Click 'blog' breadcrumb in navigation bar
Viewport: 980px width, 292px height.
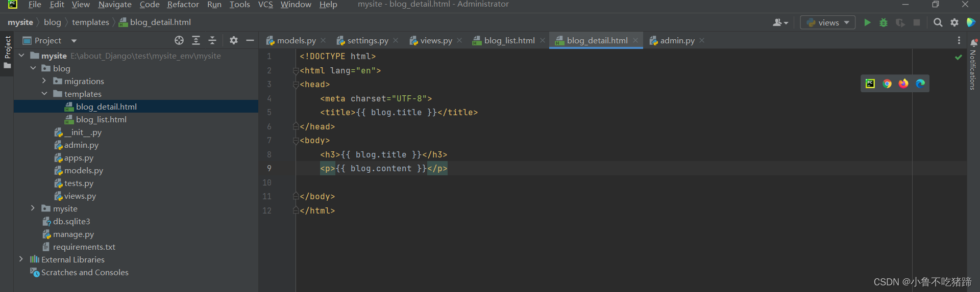coord(52,22)
